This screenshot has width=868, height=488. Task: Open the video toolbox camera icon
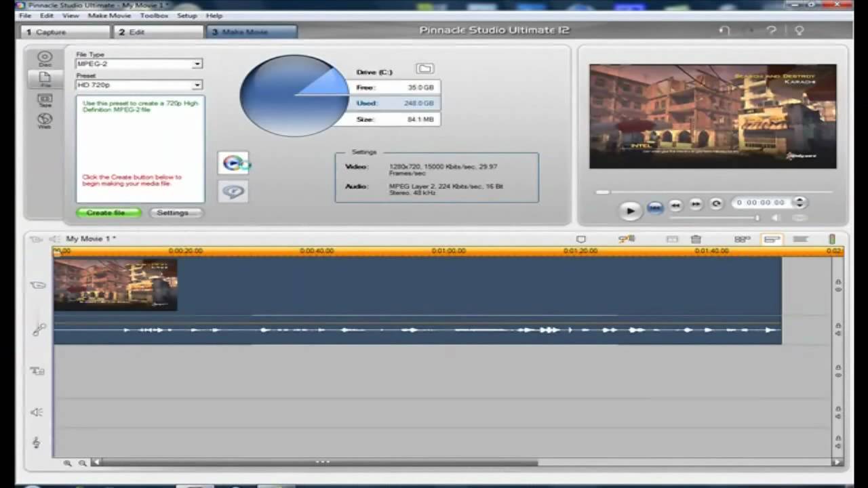tap(37, 239)
